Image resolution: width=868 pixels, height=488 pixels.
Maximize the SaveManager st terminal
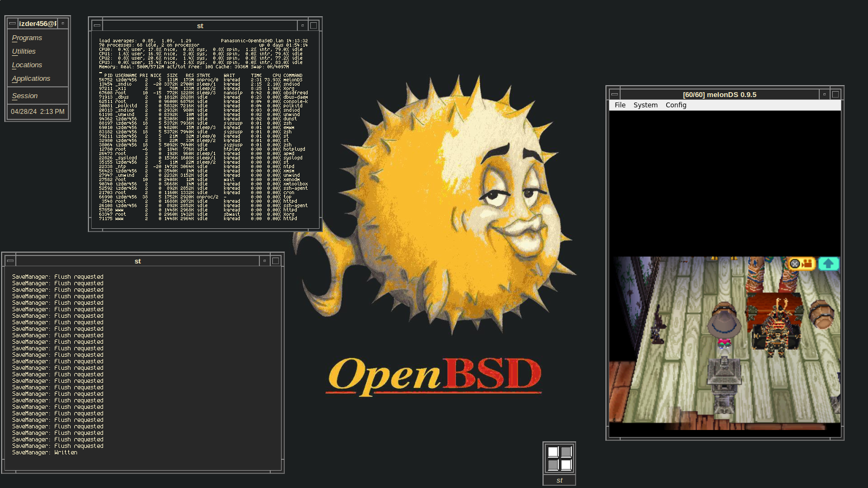(276, 261)
